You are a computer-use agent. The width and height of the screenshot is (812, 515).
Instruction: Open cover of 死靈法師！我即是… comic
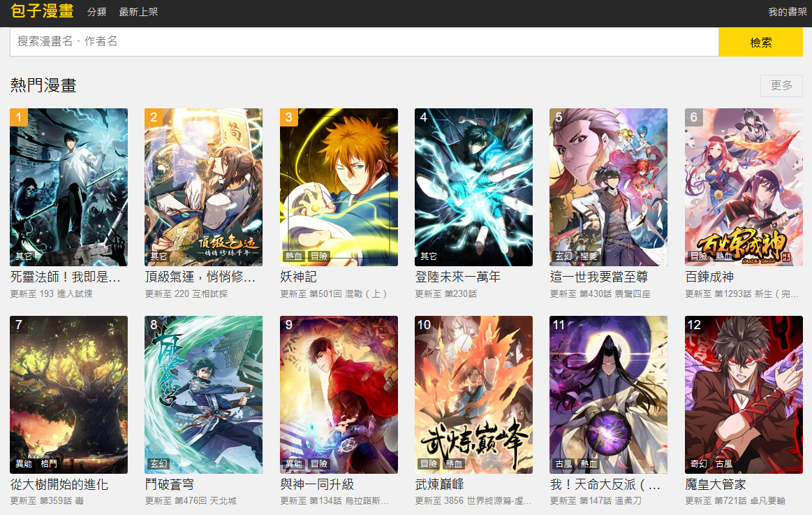point(69,187)
